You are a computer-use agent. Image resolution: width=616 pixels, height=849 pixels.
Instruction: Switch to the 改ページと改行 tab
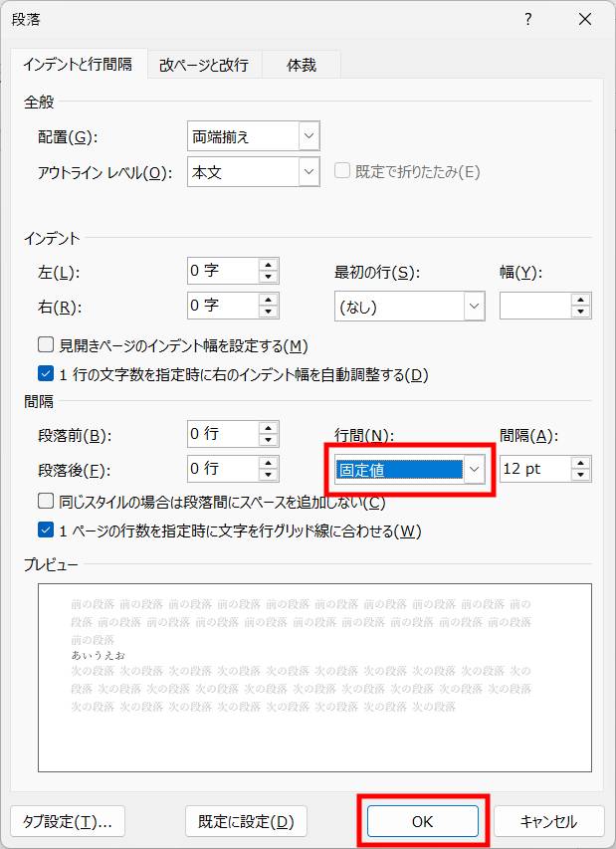pos(204,65)
